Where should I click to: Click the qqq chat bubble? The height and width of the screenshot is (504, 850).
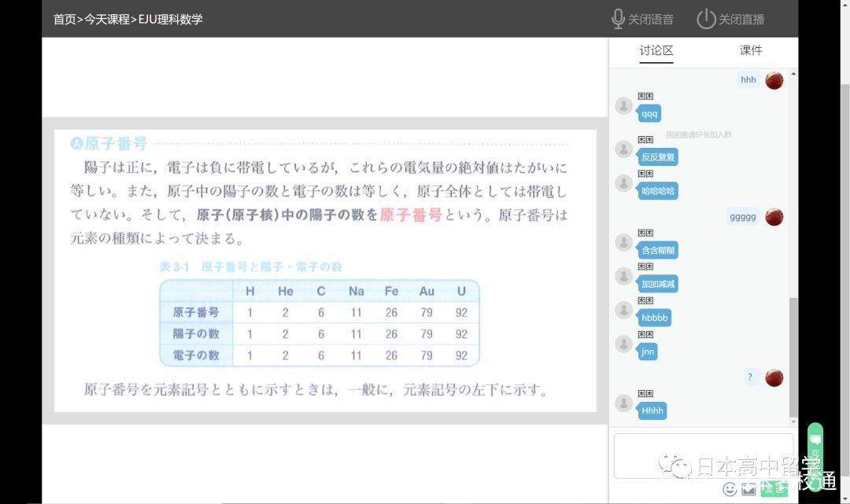coord(649,114)
